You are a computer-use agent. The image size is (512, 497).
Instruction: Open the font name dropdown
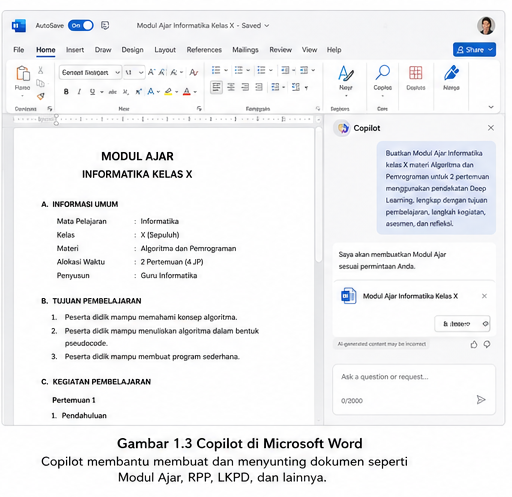[117, 72]
